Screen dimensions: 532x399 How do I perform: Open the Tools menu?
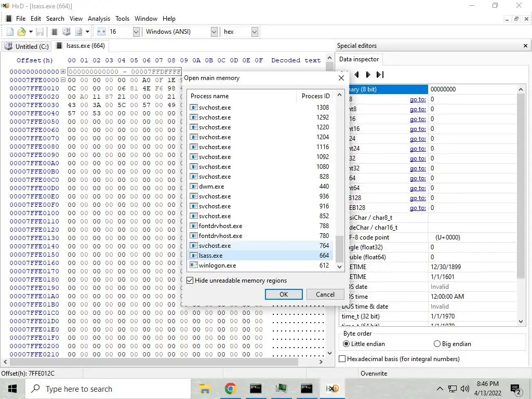pos(122,19)
